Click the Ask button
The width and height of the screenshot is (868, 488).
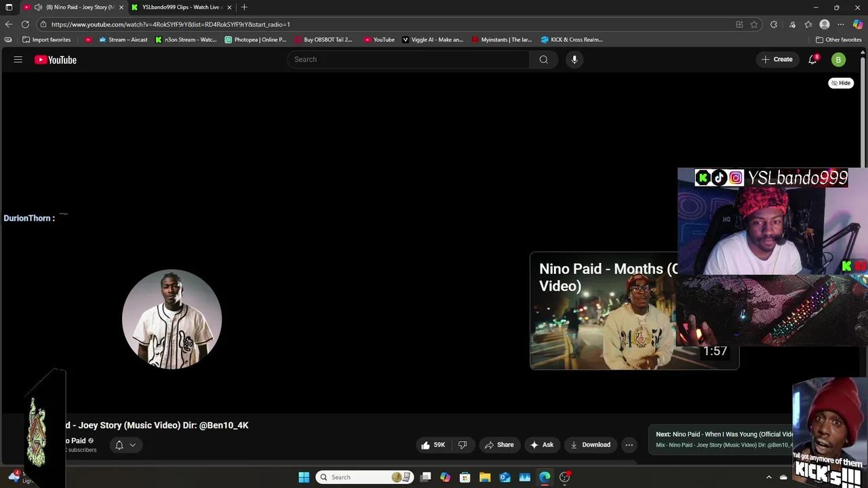pyautogui.click(x=542, y=445)
